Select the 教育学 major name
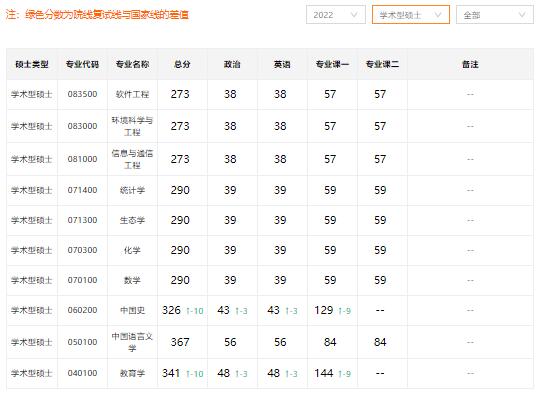Viewport: 538px width, 394px height. coord(132,373)
